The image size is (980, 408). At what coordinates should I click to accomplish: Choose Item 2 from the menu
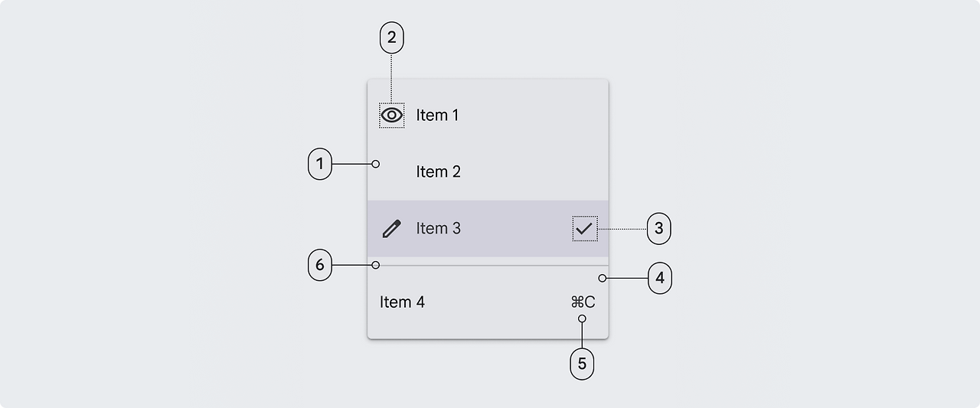[488, 171]
